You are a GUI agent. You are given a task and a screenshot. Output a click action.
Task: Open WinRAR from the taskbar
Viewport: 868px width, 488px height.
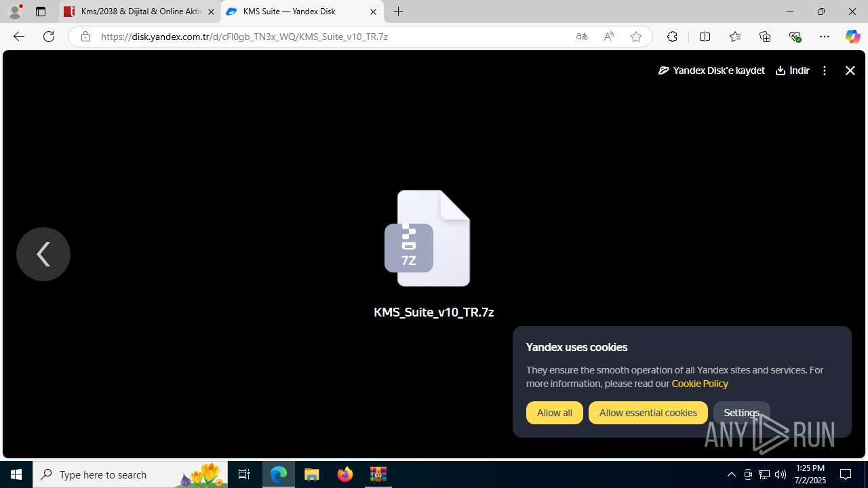click(x=378, y=474)
